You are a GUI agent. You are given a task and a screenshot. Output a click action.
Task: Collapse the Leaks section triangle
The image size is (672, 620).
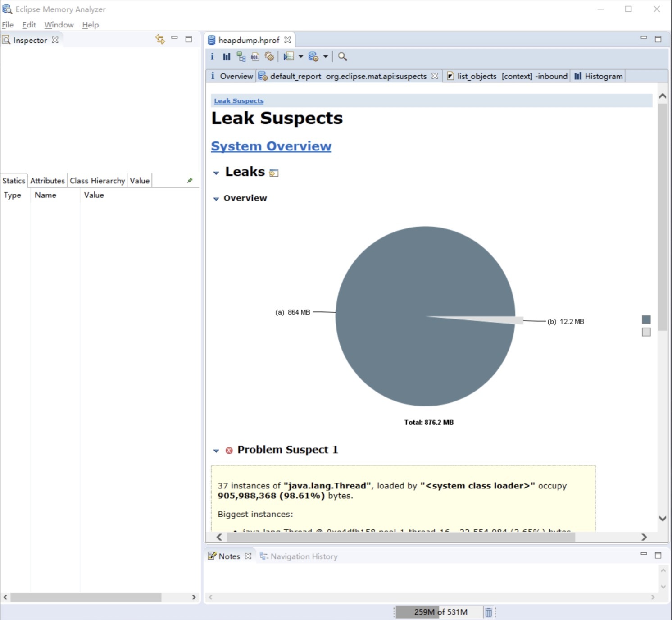point(216,173)
